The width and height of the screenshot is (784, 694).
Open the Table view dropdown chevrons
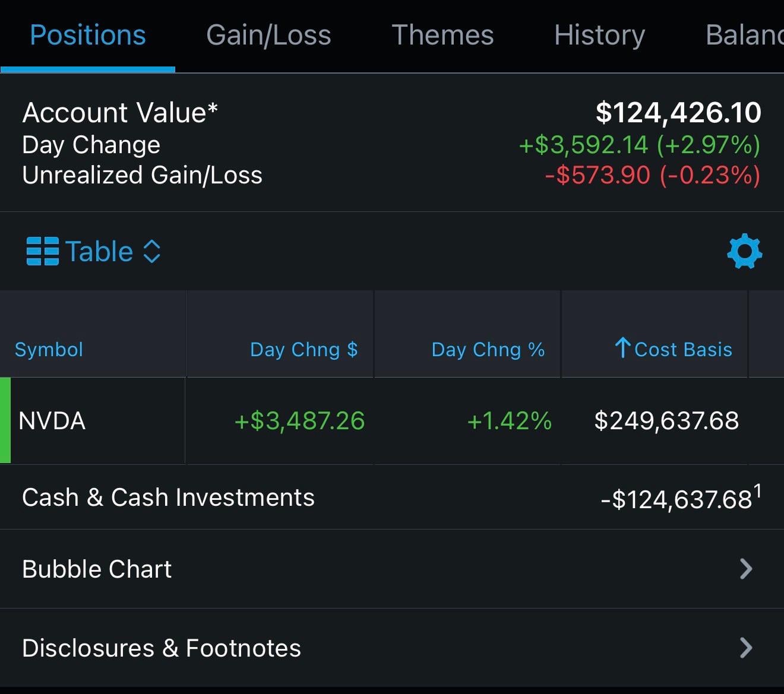click(x=152, y=251)
